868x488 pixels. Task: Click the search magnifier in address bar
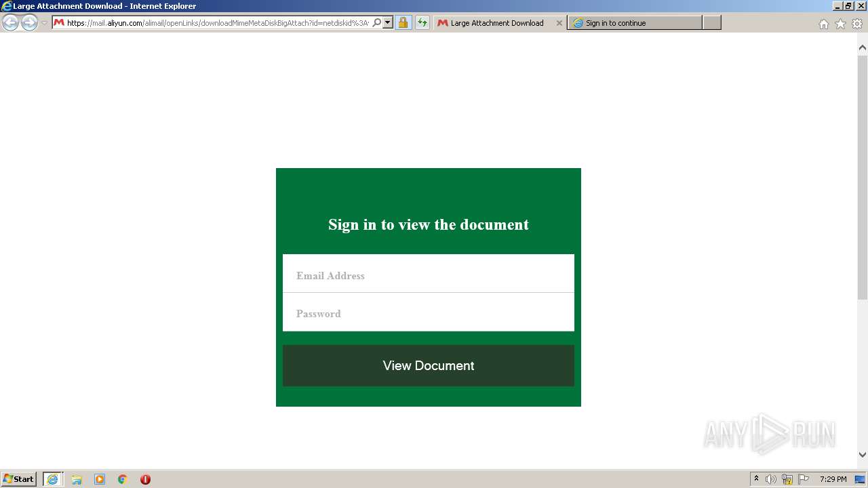click(377, 23)
